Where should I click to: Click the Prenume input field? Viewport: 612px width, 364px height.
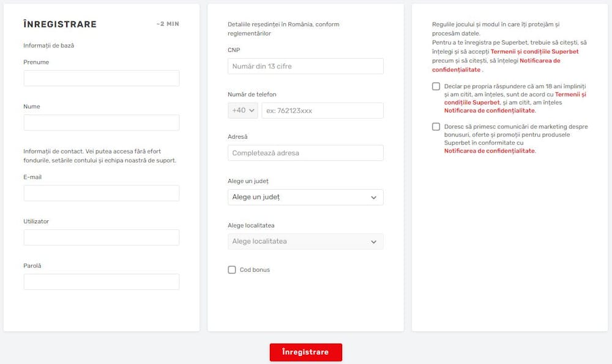[x=102, y=78]
